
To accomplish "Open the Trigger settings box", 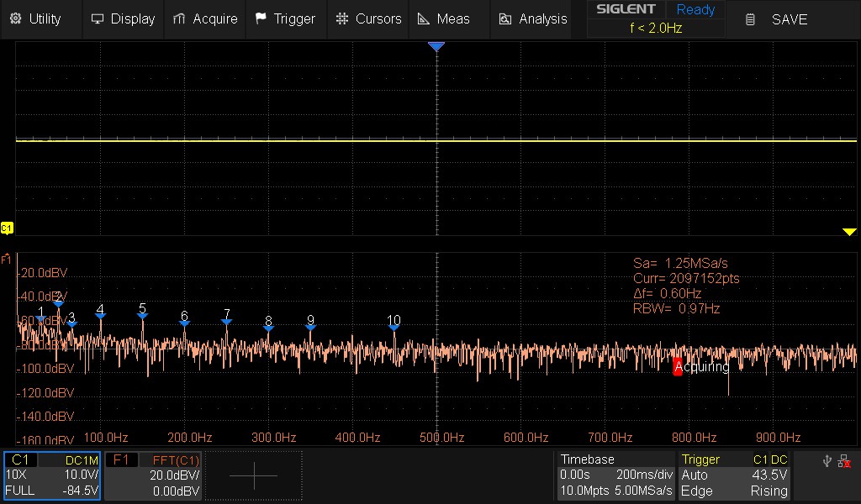I will (734, 475).
